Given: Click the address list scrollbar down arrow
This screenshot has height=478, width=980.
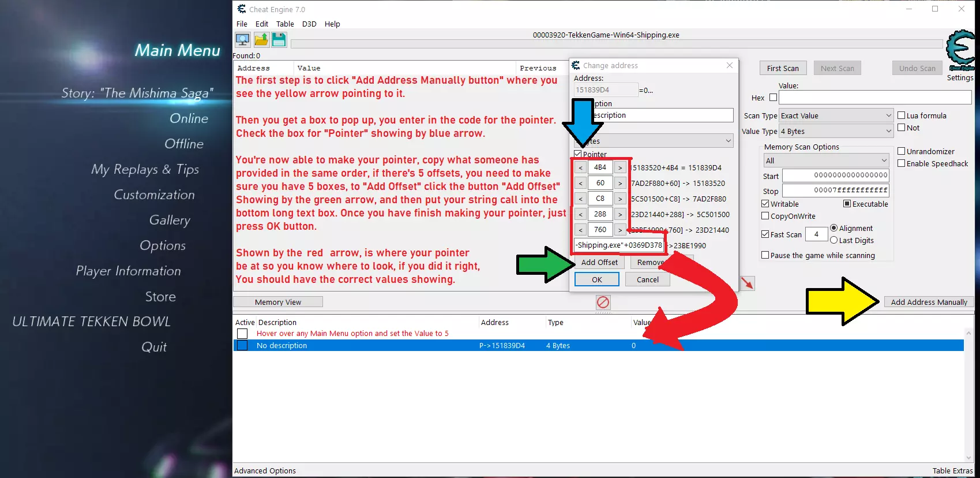Looking at the screenshot, I should (x=969, y=458).
